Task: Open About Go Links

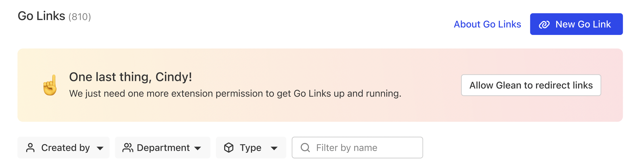Action: coord(487,24)
